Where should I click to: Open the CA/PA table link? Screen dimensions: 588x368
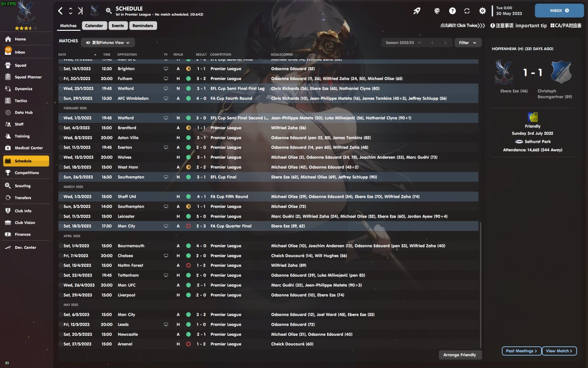[x=565, y=26]
